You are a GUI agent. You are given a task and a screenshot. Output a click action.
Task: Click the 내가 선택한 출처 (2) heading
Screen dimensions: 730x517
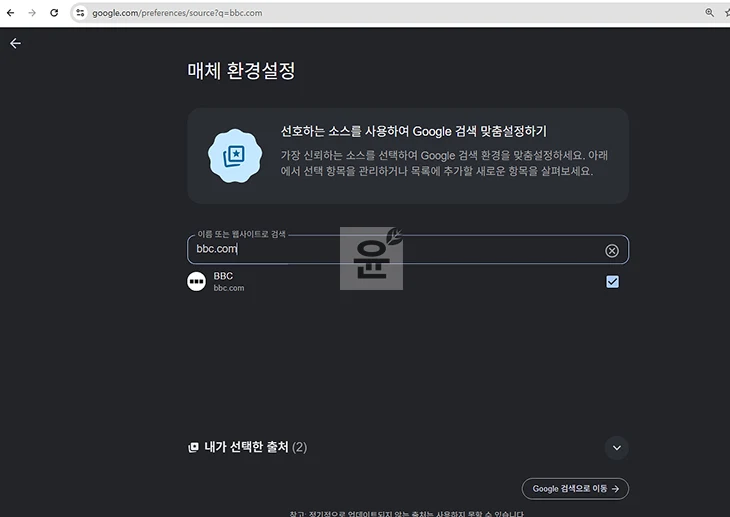pyautogui.click(x=256, y=447)
